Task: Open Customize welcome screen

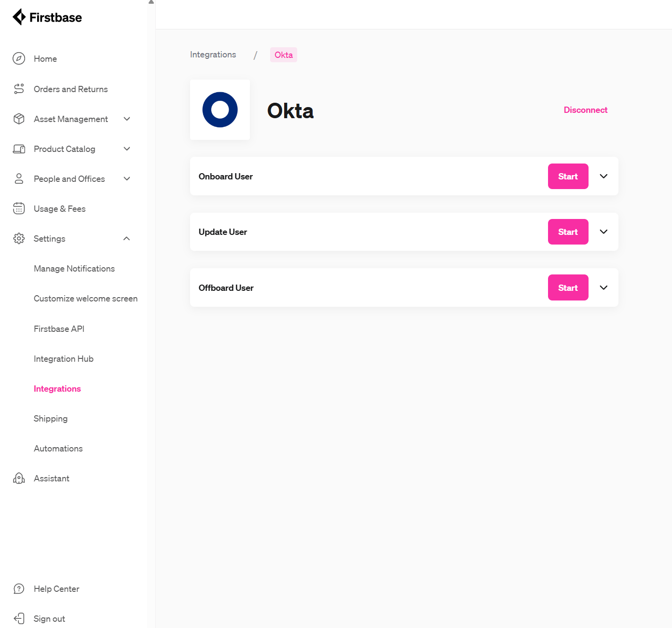Action: pyautogui.click(x=86, y=299)
